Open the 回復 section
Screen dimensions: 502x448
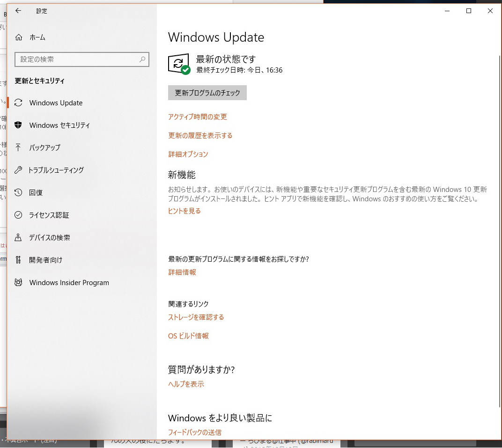tap(82, 192)
